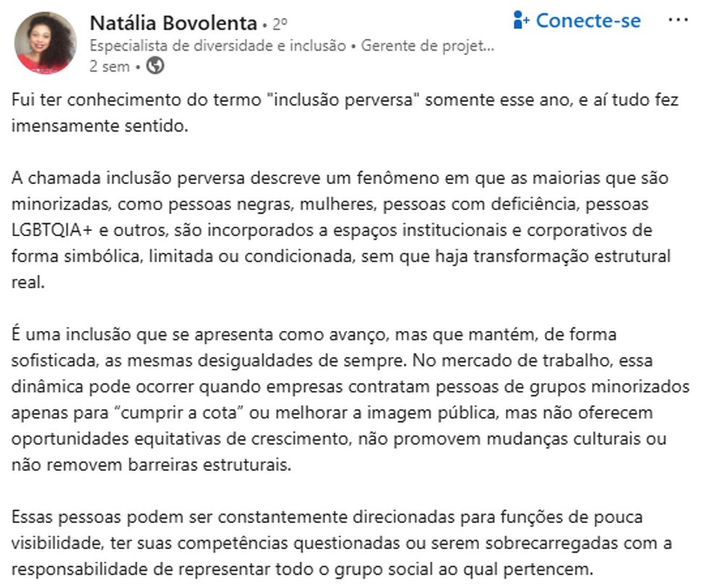Viewport: 711px width, 588px height.
Task: Click the "2º" connection degree badge
Action: pyautogui.click(x=280, y=25)
